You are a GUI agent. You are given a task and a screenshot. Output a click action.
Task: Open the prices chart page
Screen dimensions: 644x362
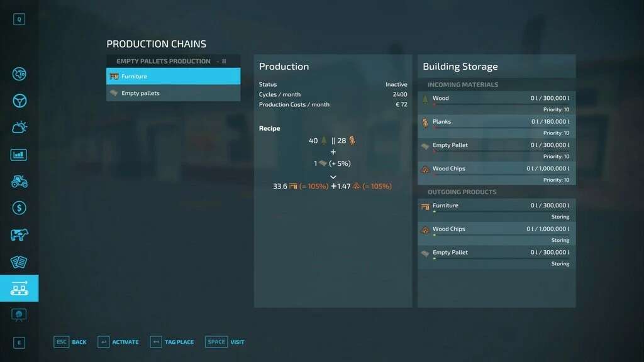[x=19, y=155]
